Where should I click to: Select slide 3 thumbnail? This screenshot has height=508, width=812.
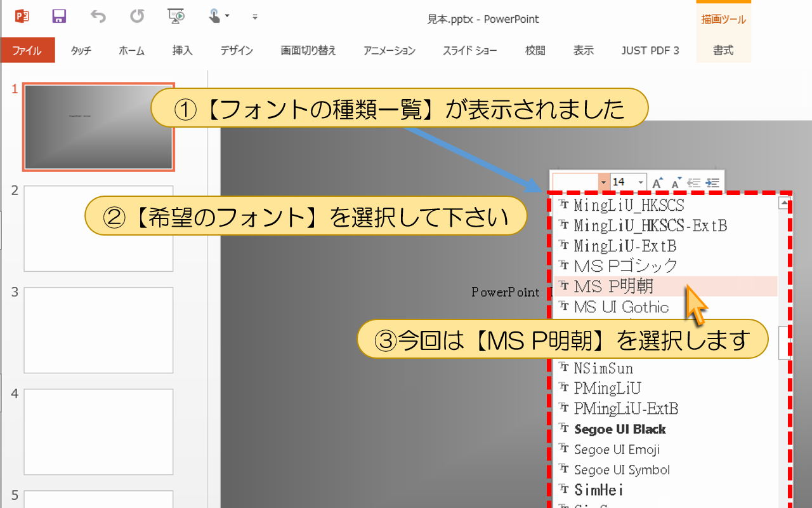[x=98, y=330]
